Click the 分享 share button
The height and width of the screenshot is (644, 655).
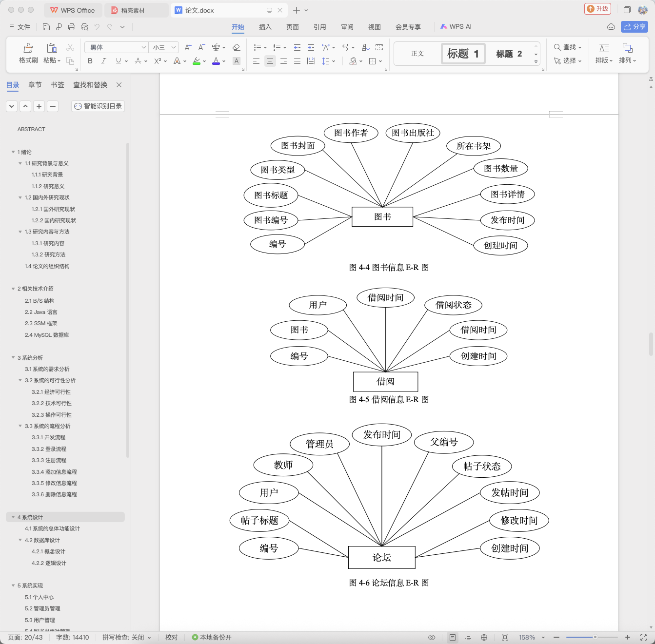click(x=634, y=27)
